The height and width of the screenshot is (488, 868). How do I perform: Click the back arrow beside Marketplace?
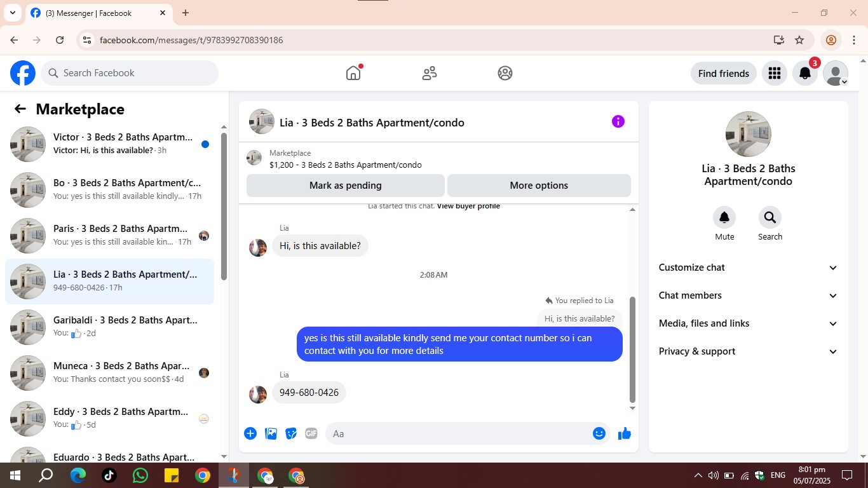20,109
